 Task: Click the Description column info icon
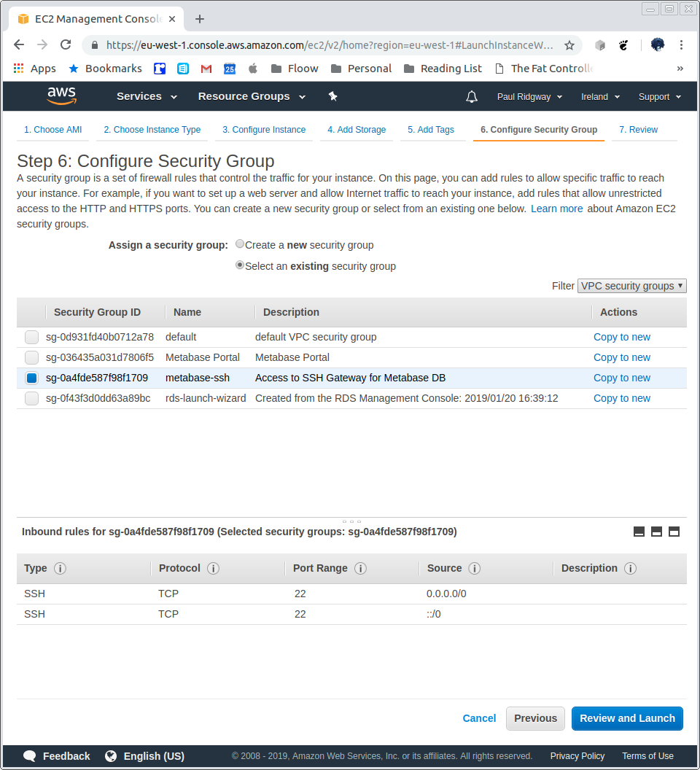click(x=630, y=569)
